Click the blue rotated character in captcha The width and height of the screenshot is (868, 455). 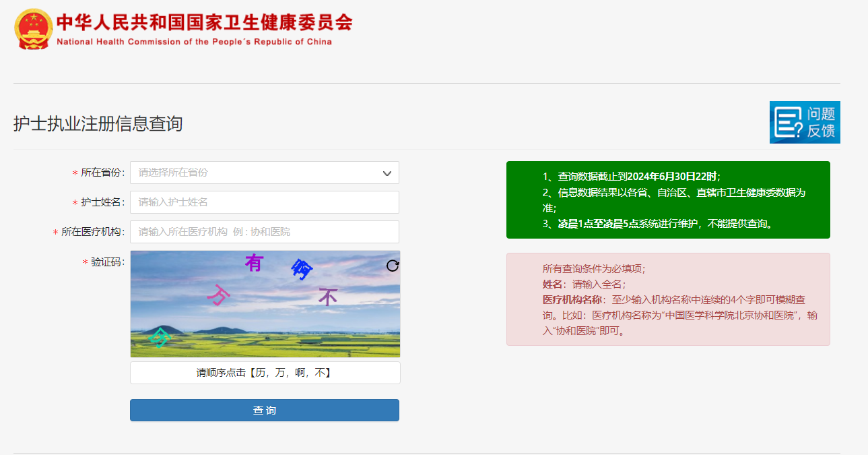(301, 270)
